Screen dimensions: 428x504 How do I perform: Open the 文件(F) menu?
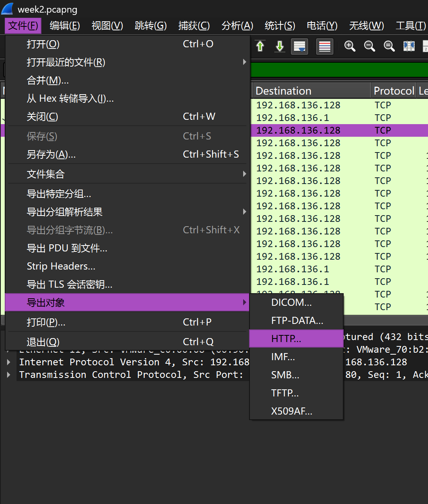point(23,26)
